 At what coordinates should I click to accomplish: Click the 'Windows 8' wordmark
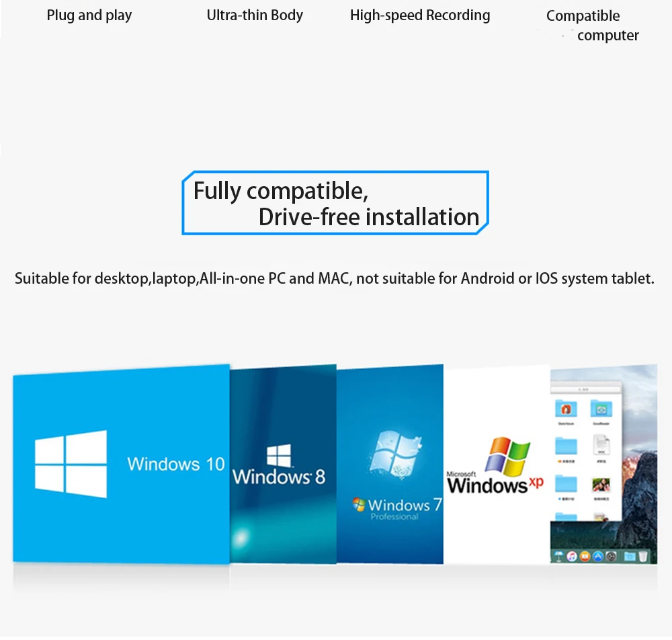(x=279, y=477)
